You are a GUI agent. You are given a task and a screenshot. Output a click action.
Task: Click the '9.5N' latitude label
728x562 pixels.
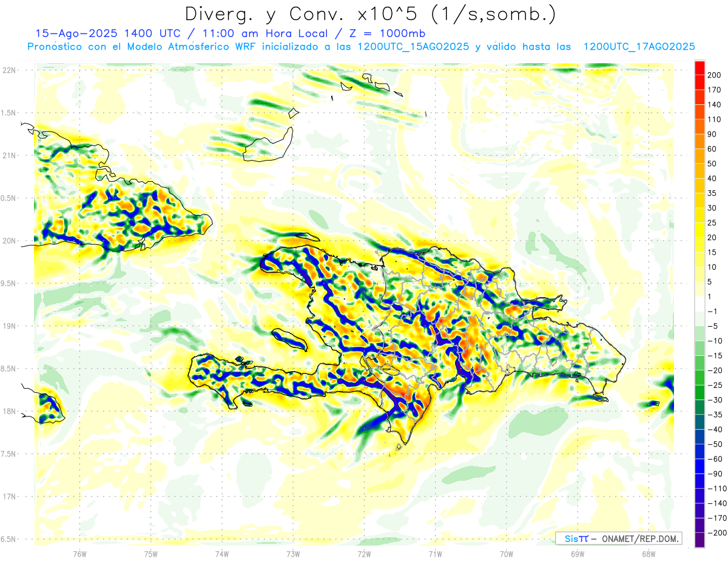[8, 283]
